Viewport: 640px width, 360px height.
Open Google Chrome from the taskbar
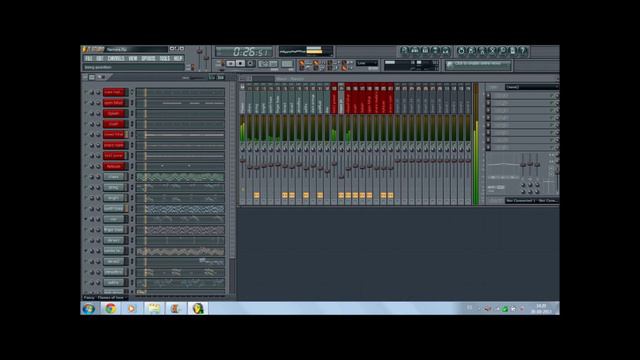click(x=110, y=309)
